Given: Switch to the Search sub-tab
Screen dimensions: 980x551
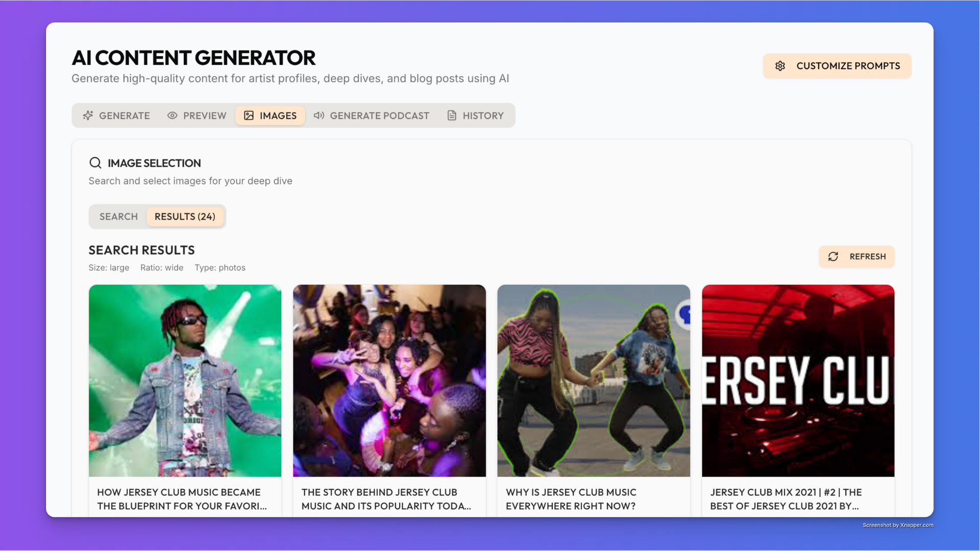Looking at the screenshot, I should pyautogui.click(x=118, y=216).
